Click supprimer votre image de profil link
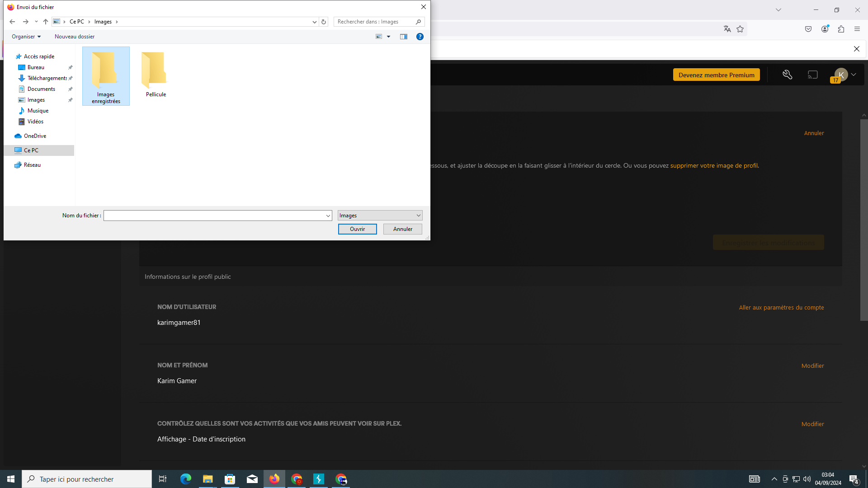 (x=714, y=165)
